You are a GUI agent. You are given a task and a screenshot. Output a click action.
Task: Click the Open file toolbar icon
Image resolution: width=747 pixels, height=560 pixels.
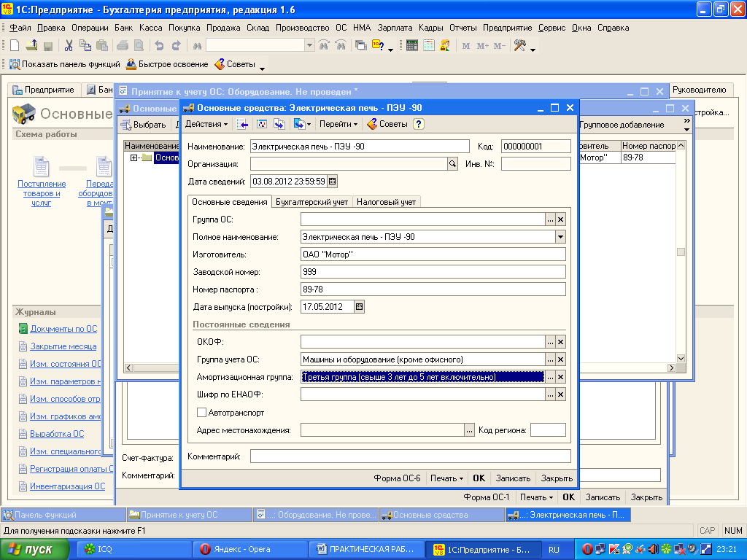tap(31, 46)
